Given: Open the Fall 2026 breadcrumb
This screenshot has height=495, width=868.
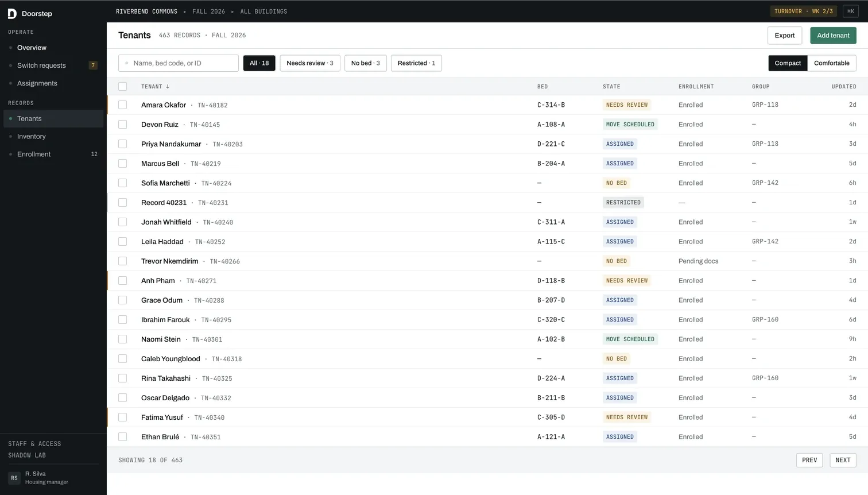Looking at the screenshot, I should (208, 11).
